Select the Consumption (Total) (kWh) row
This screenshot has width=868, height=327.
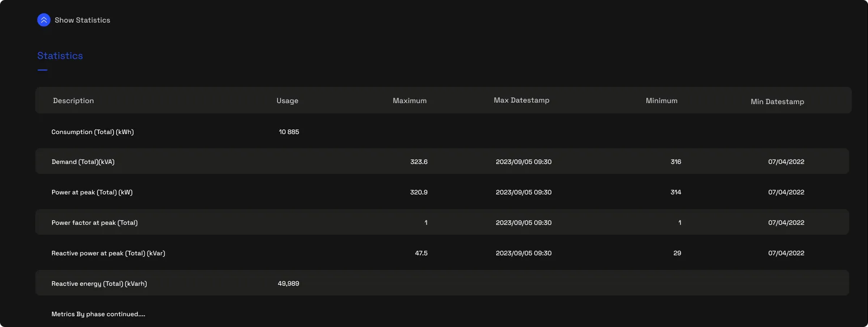click(x=442, y=132)
